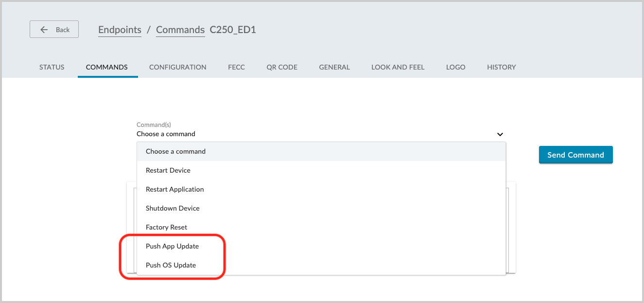Click the Send Command button

[576, 155]
